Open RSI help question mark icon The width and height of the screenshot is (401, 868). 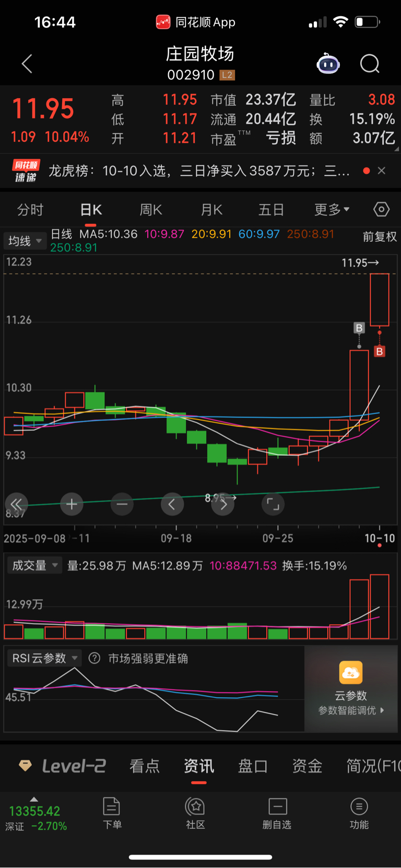click(x=95, y=658)
